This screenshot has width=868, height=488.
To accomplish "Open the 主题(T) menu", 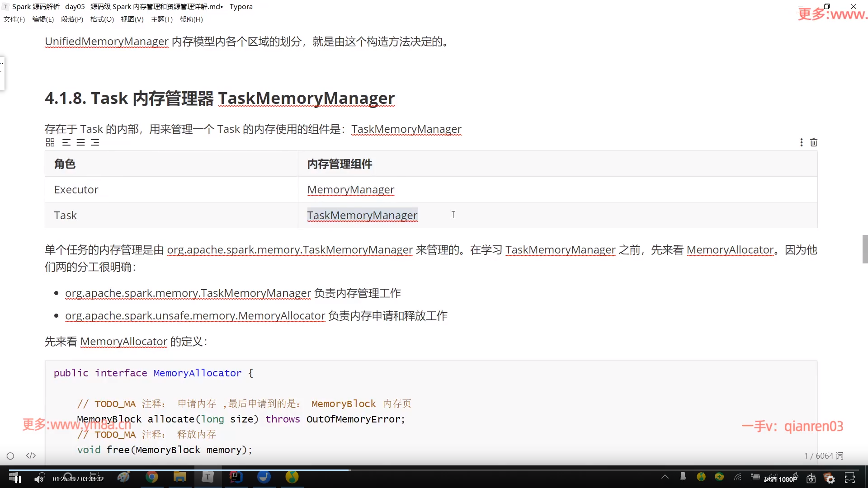I will coord(161,19).
